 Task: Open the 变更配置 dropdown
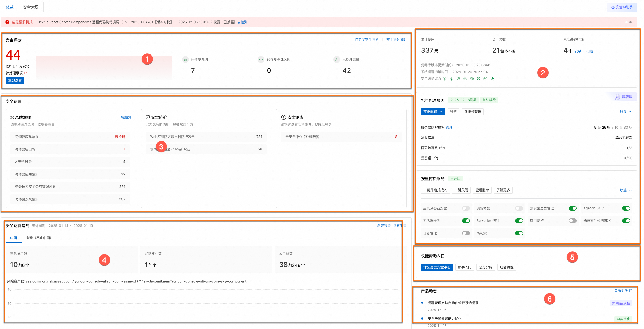(433, 112)
